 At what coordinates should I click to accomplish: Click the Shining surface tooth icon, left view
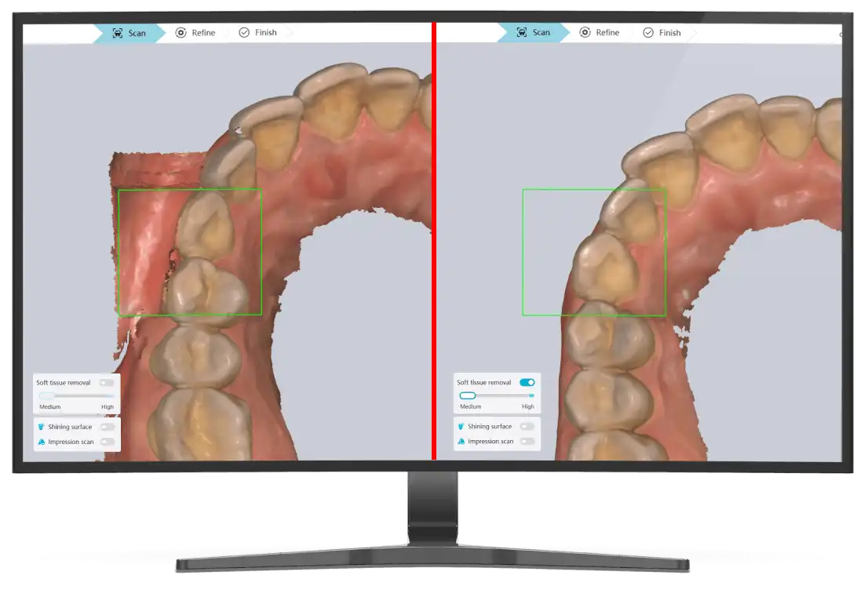tap(42, 427)
